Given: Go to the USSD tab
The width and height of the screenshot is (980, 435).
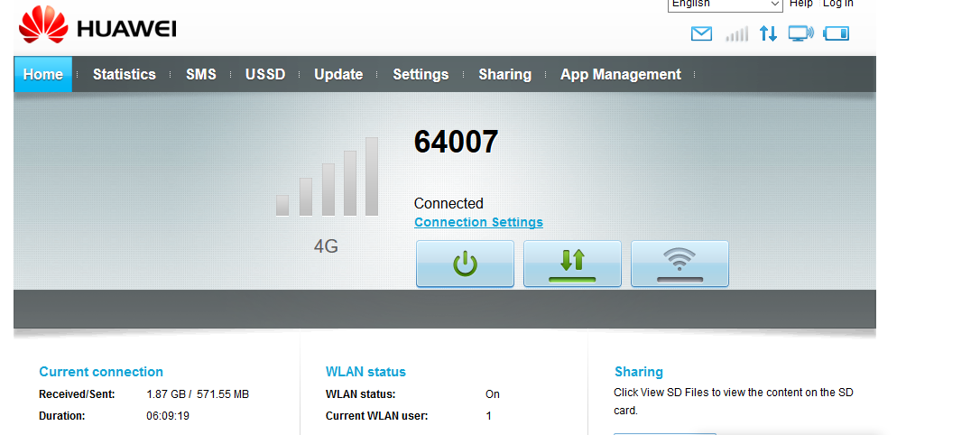Looking at the screenshot, I should click(x=265, y=74).
